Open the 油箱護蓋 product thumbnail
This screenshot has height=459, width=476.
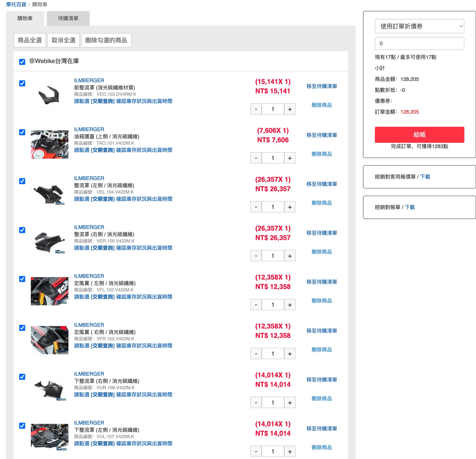point(50,144)
